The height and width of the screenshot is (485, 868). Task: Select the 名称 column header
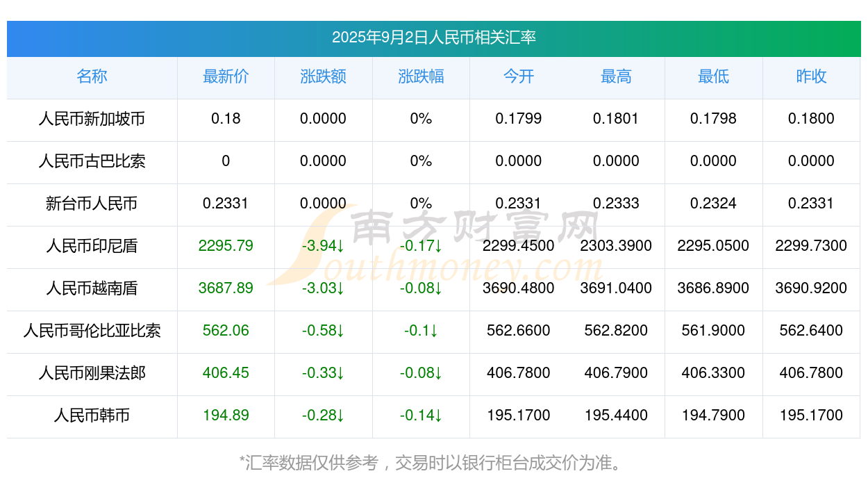92,76
